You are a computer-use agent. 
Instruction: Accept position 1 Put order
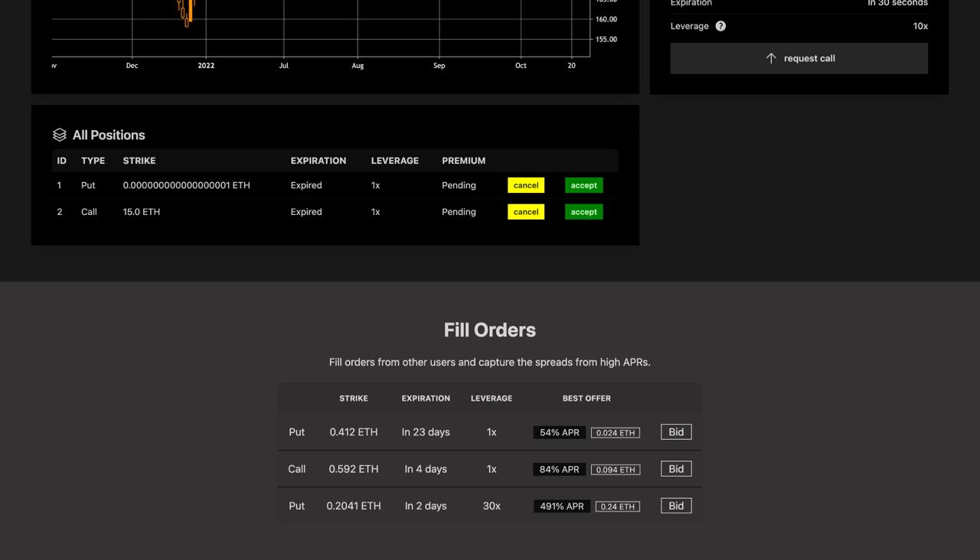(x=583, y=185)
